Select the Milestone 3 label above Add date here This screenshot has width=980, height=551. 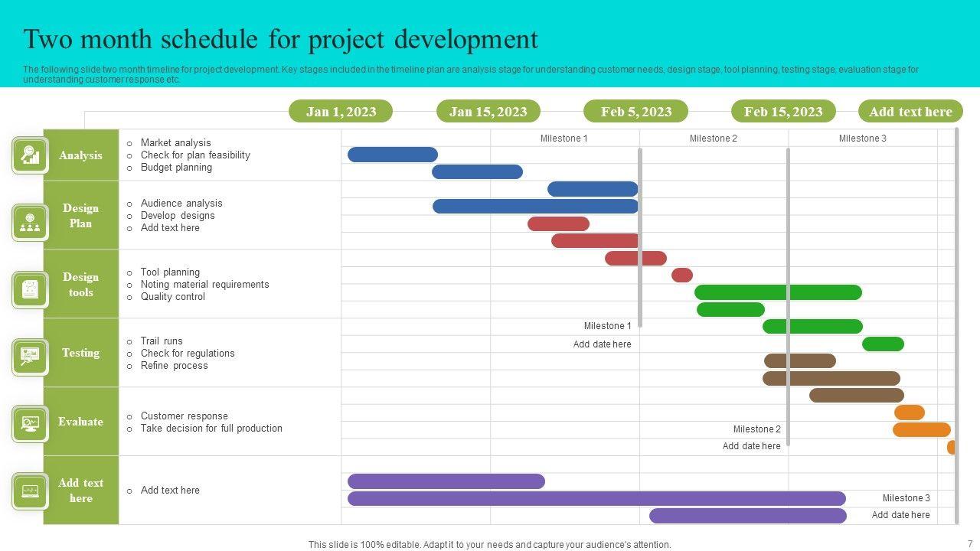pos(906,498)
